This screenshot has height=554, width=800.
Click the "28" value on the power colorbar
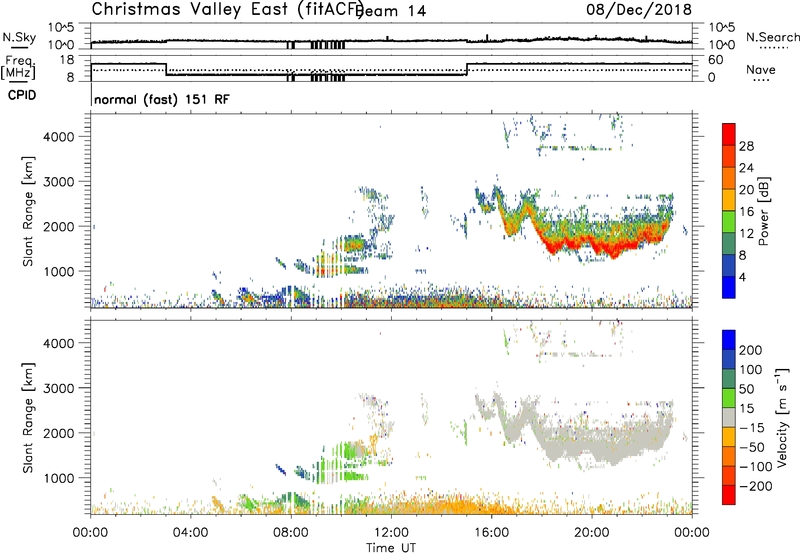[x=746, y=146]
